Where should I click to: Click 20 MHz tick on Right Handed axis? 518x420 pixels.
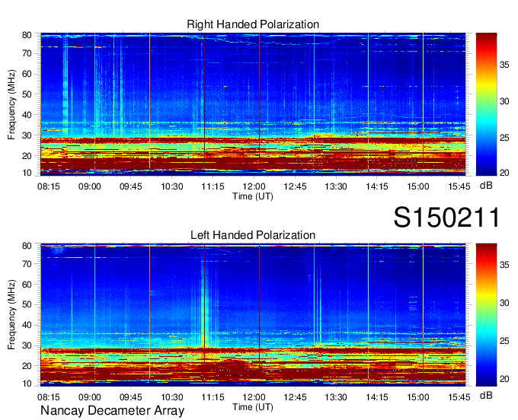[x=27, y=156]
